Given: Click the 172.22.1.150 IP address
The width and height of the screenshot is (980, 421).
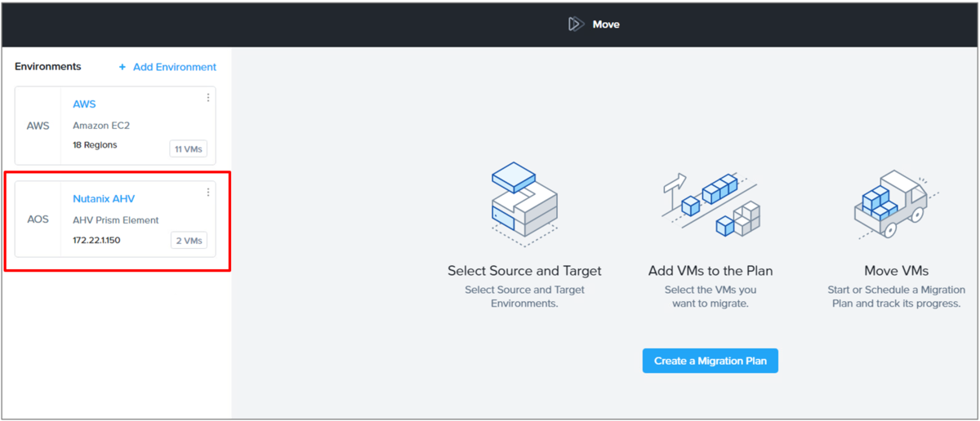Looking at the screenshot, I should tap(96, 241).
